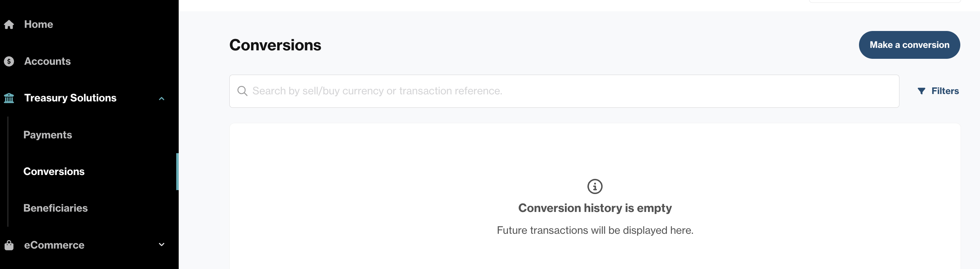The image size is (980, 269).
Task: Open Beneficiaries in the sidebar
Action: 56,208
